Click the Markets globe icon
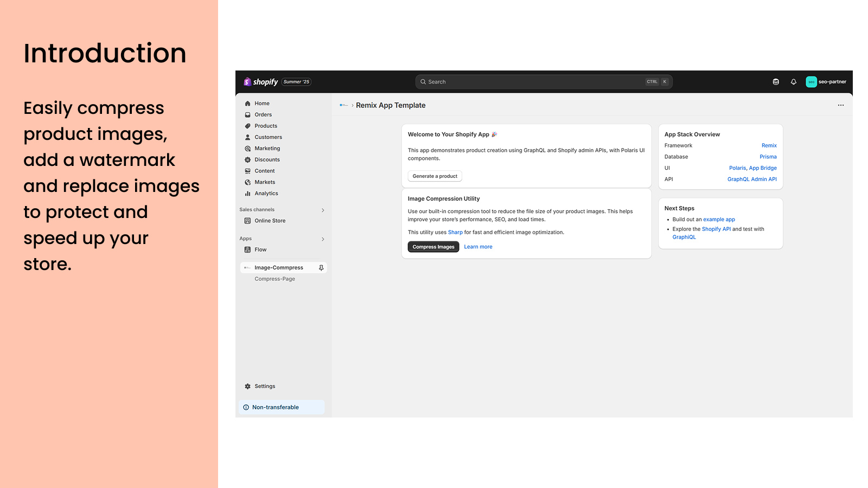The width and height of the screenshot is (868, 488). [x=247, y=182]
